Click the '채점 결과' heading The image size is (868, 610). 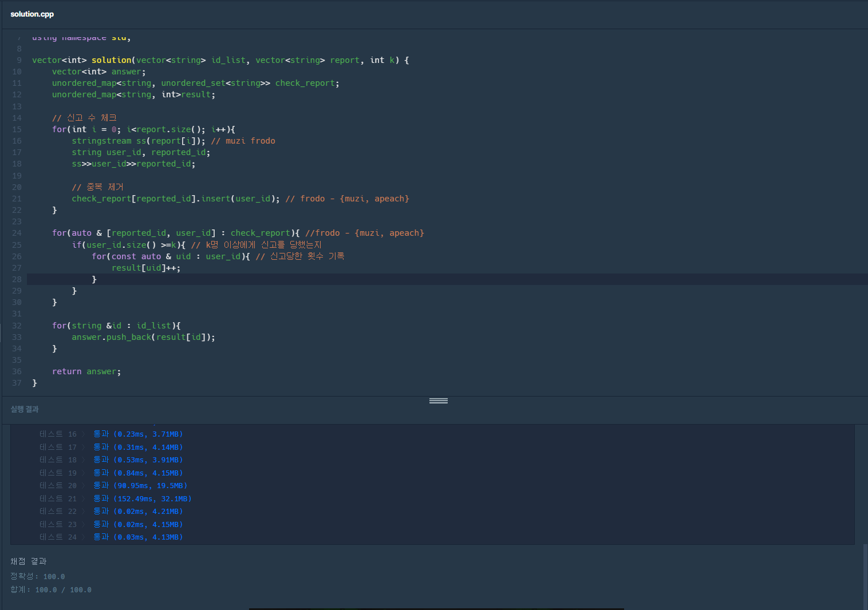click(x=29, y=561)
